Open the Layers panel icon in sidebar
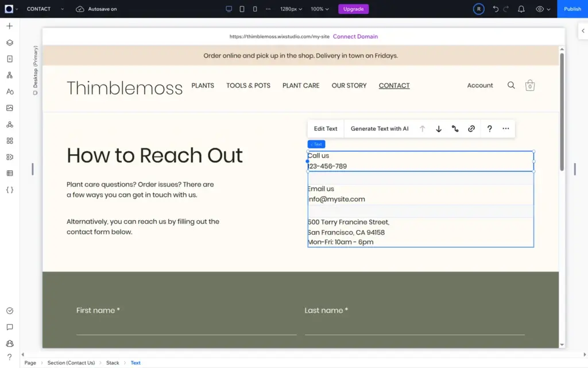 (10, 43)
